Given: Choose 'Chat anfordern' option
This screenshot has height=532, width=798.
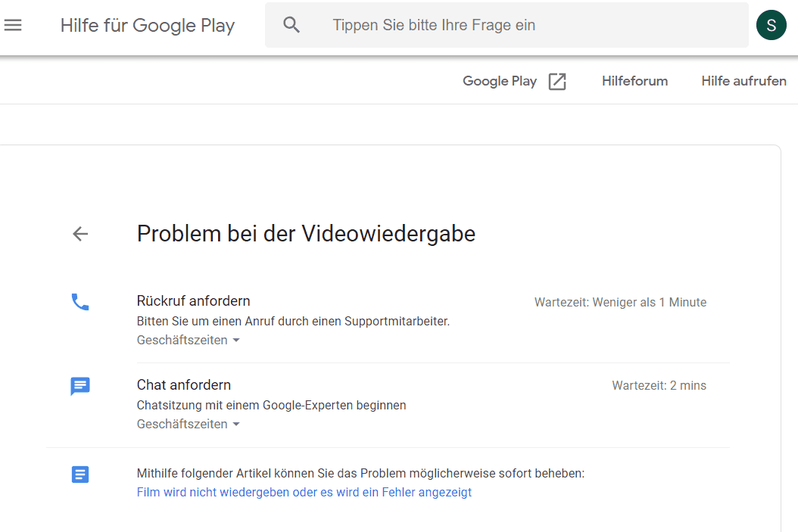Looking at the screenshot, I should pos(184,385).
